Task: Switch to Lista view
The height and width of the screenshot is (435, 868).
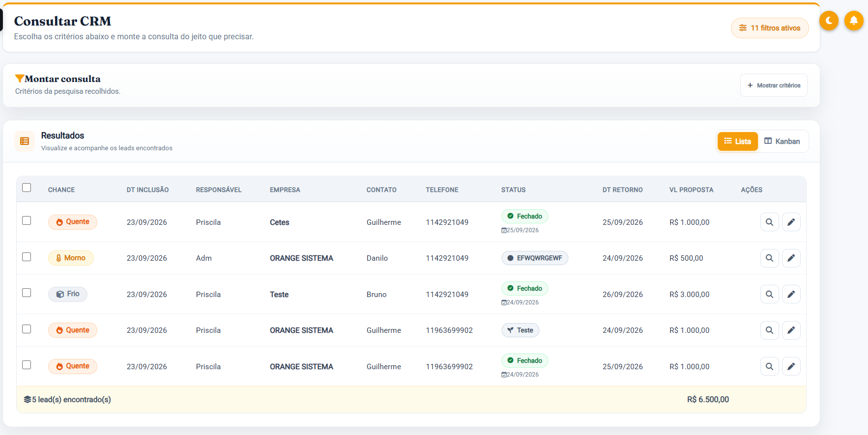Action: coord(737,141)
